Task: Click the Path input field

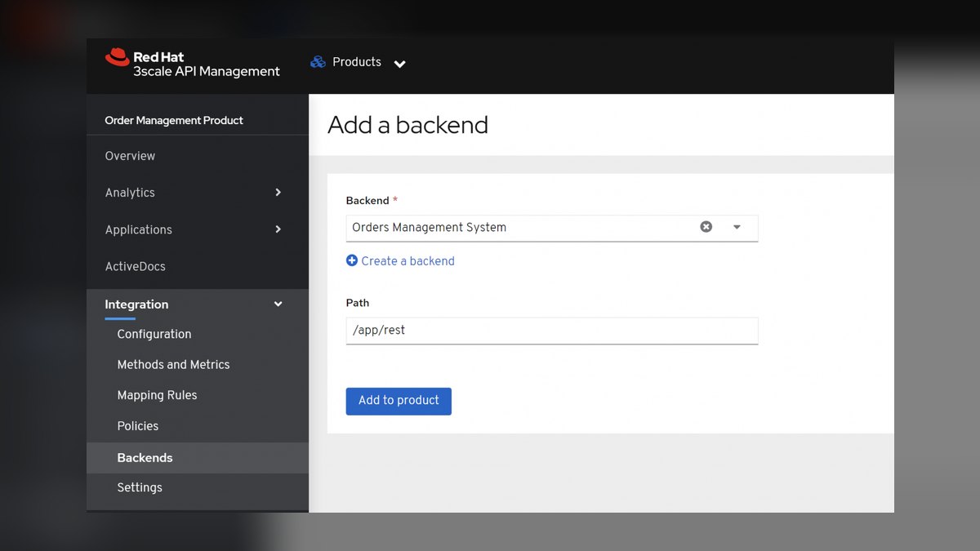Action: [x=552, y=331]
